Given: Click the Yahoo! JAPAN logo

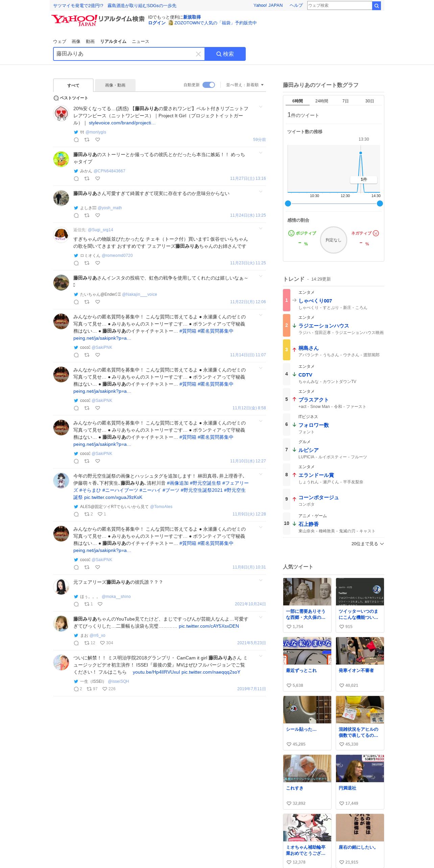Looking at the screenshot, I should click(74, 20).
